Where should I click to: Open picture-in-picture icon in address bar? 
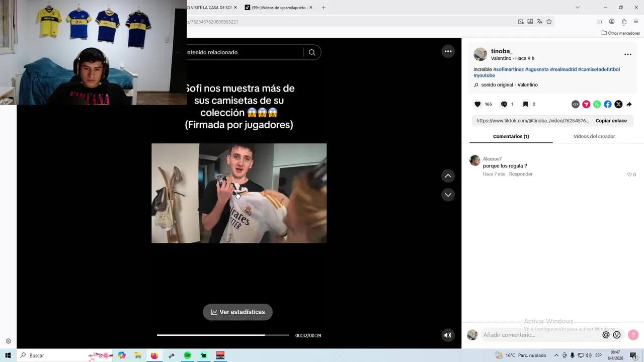[521, 22]
